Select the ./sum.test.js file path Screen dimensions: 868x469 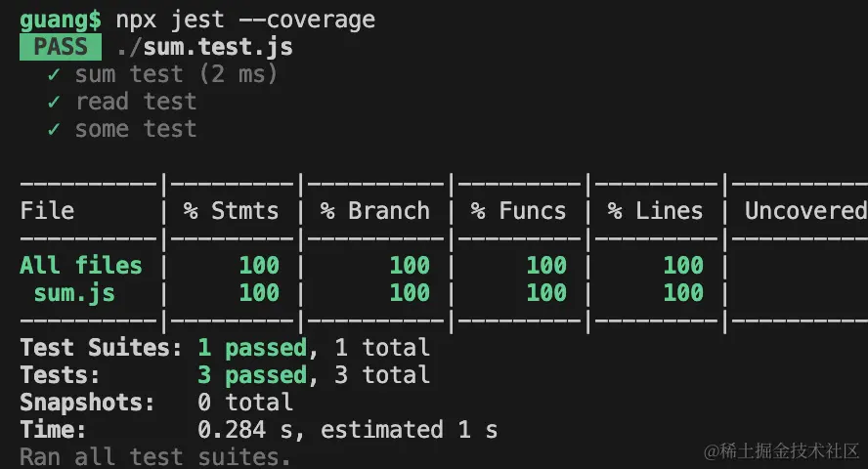205,48
